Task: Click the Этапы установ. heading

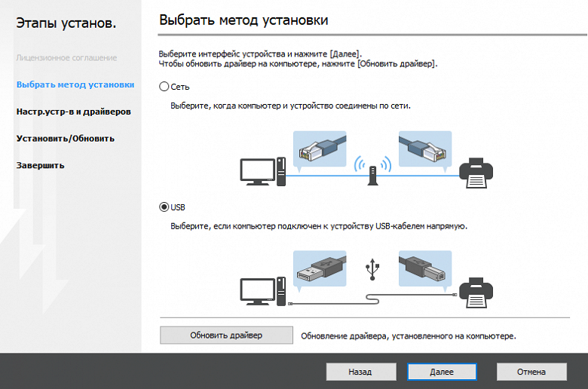Action: tap(66, 23)
